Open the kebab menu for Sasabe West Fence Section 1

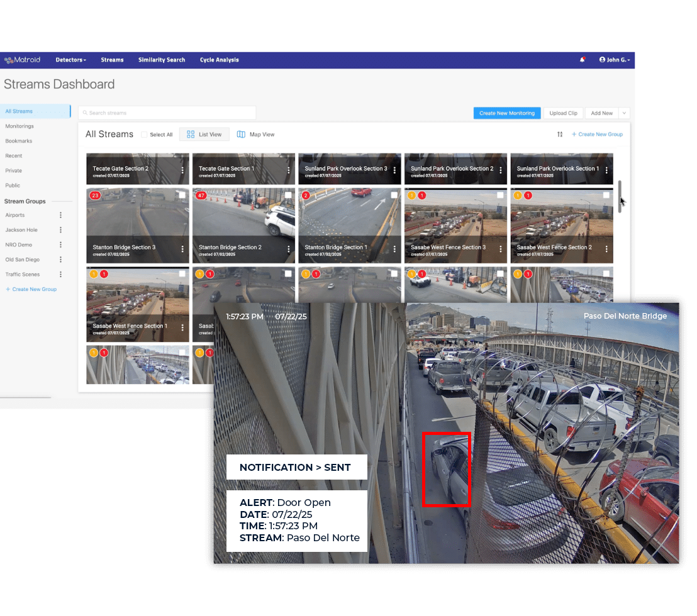click(182, 327)
